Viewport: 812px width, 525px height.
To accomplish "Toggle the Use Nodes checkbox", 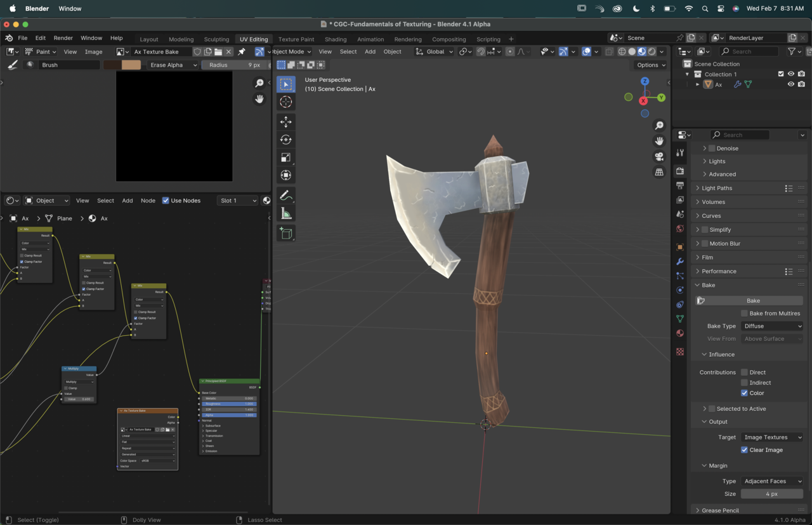I will tap(166, 201).
